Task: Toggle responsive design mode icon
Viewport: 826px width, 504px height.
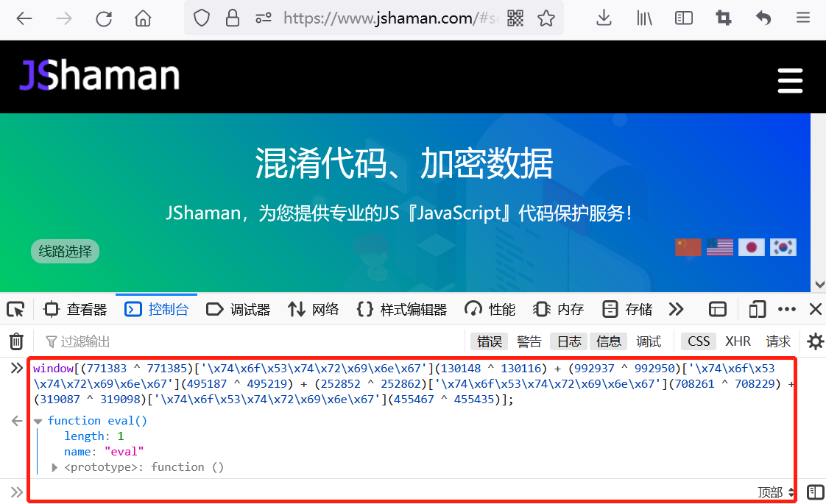Action: [757, 309]
